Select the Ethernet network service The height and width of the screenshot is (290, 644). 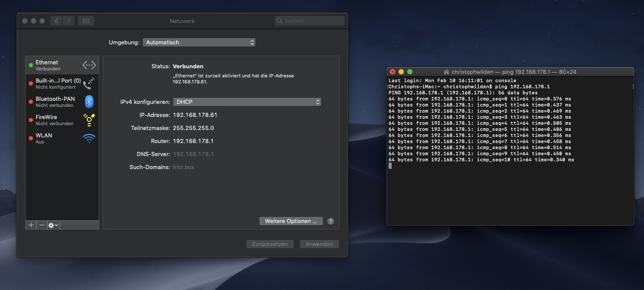pyautogui.click(x=62, y=65)
